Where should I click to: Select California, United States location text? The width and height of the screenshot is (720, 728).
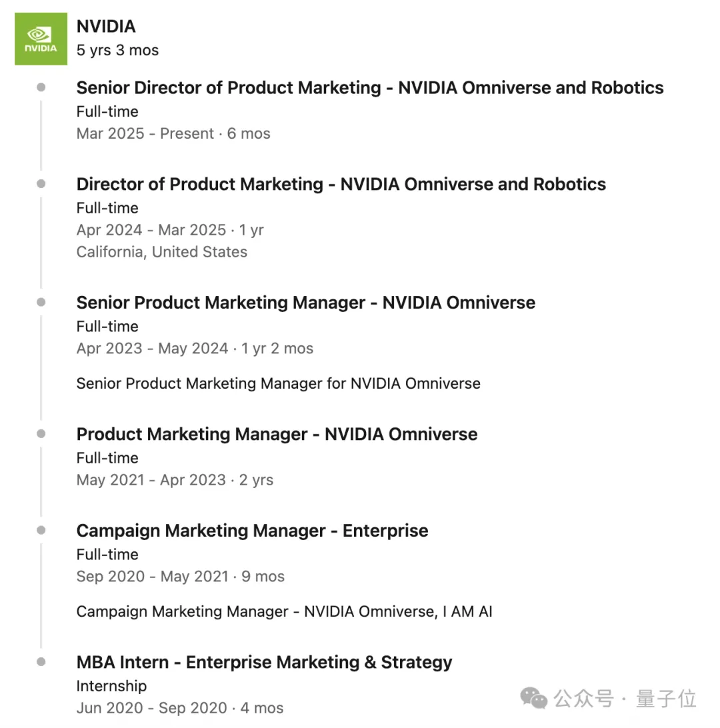(161, 252)
